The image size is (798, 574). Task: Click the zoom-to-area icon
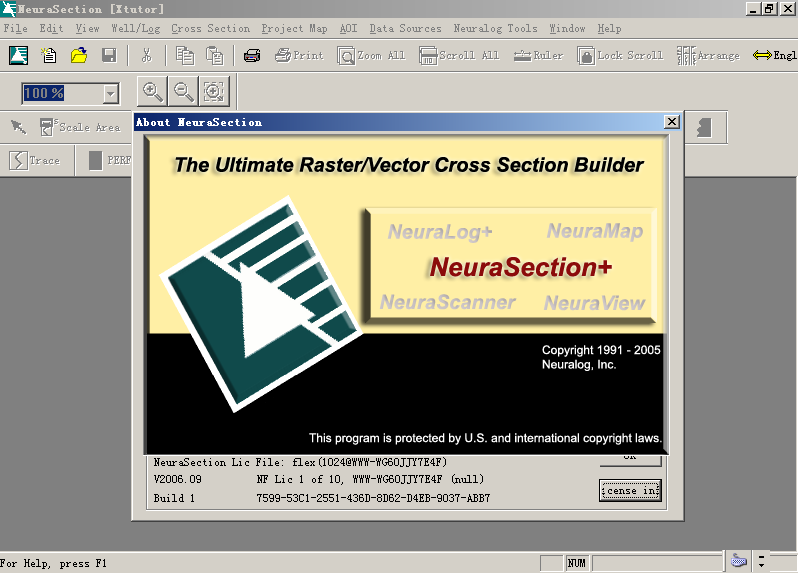click(214, 92)
